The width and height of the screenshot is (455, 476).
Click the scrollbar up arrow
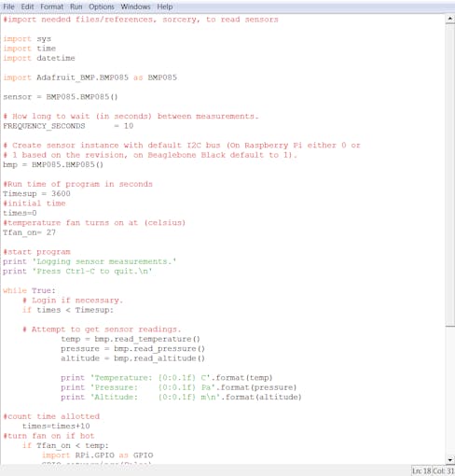coord(449,19)
